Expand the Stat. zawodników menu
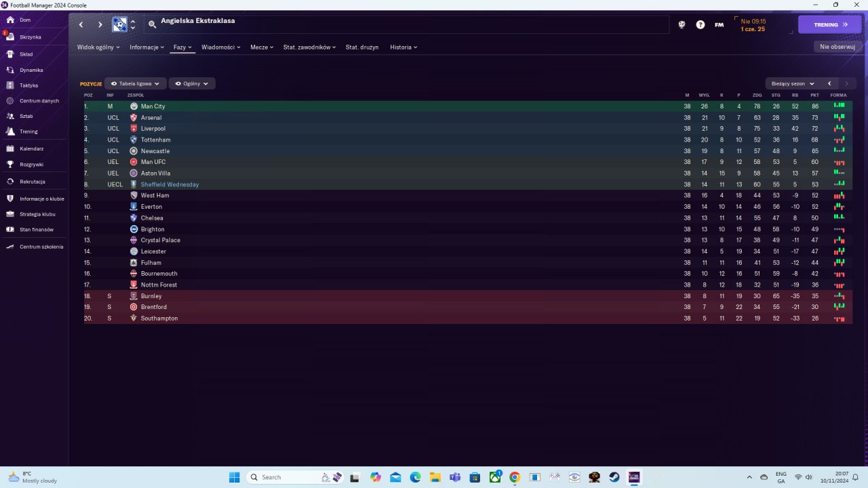 click(310, 47)
